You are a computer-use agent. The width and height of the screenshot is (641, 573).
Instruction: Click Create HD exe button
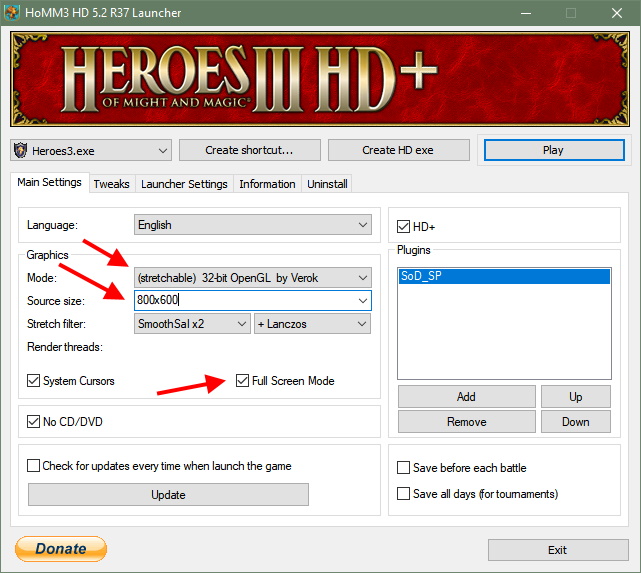coord(398,150)
